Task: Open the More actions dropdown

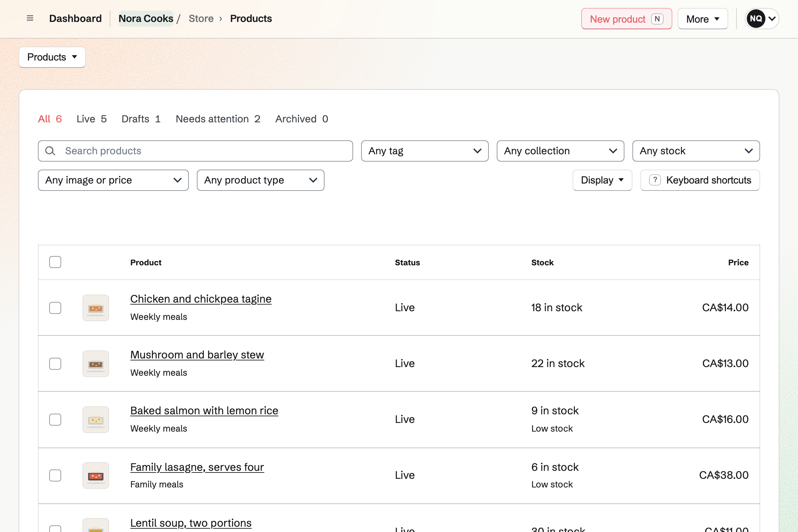Action: coord(703,19)
